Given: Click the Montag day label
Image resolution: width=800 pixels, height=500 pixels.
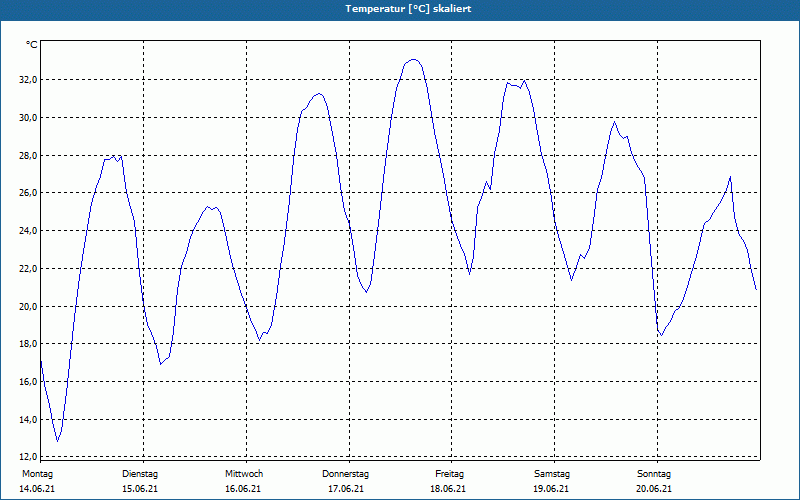Looking at the screenshot, I should pyautogui.click(x=37, y=474).
